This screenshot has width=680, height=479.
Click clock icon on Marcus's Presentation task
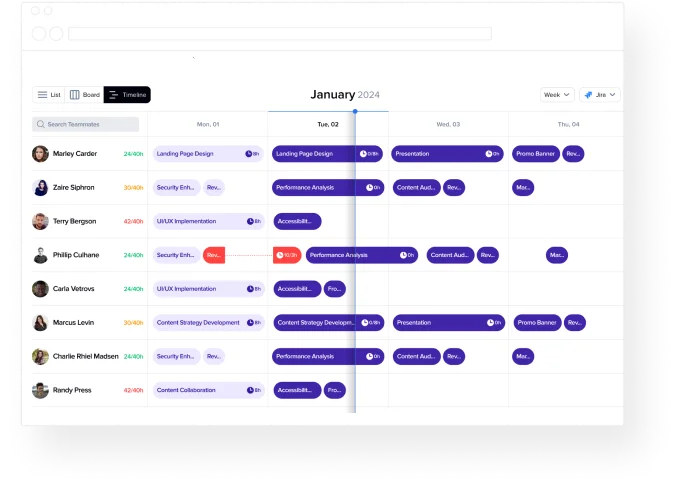(x=490, y=323)
